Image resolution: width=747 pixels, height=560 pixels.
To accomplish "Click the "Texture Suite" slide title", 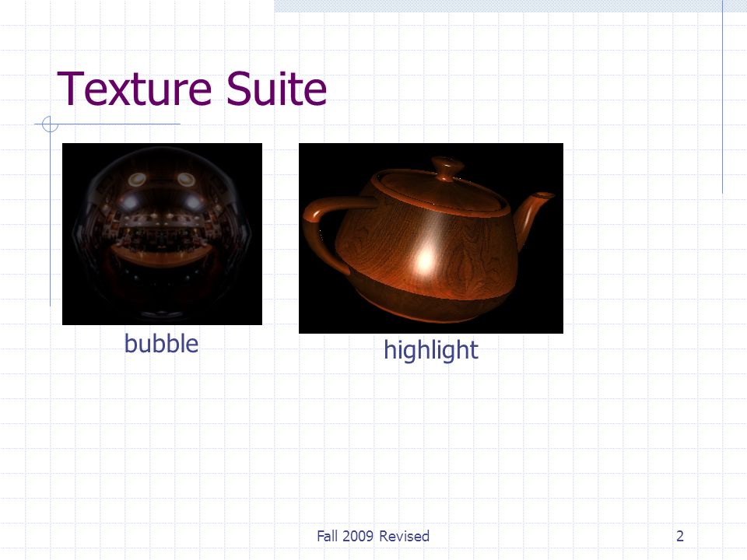I will (191, 89).
